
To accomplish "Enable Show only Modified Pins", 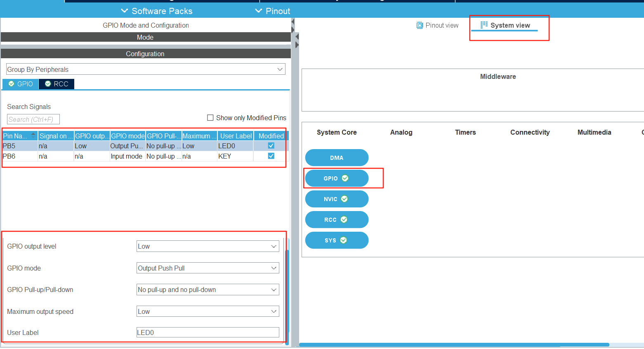I will [x=210, y=118].
